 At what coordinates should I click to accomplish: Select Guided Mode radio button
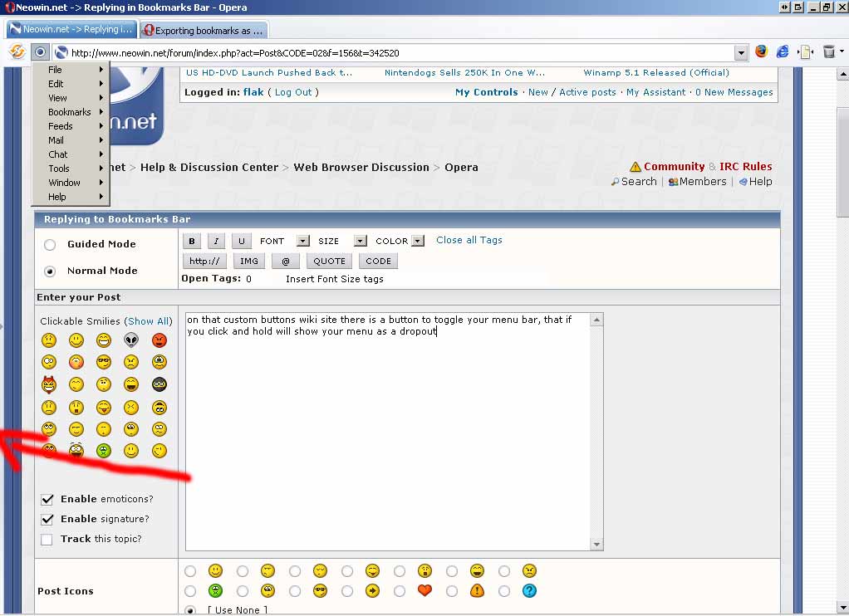tap(50, 245)
